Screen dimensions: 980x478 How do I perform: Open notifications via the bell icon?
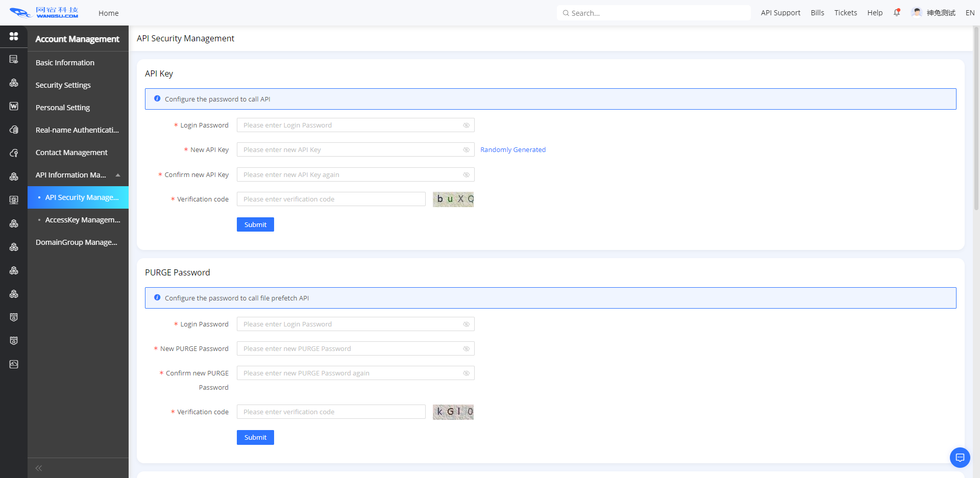(897, 12)
